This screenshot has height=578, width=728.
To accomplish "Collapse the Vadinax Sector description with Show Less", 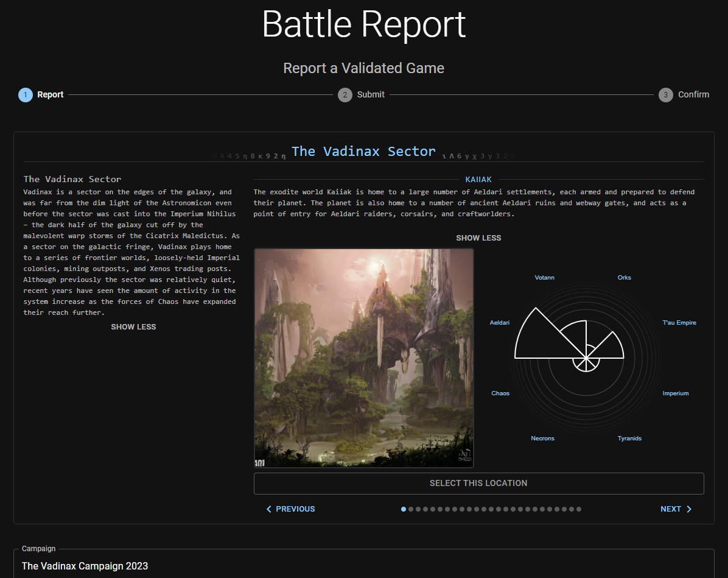I will click(133, 327).
